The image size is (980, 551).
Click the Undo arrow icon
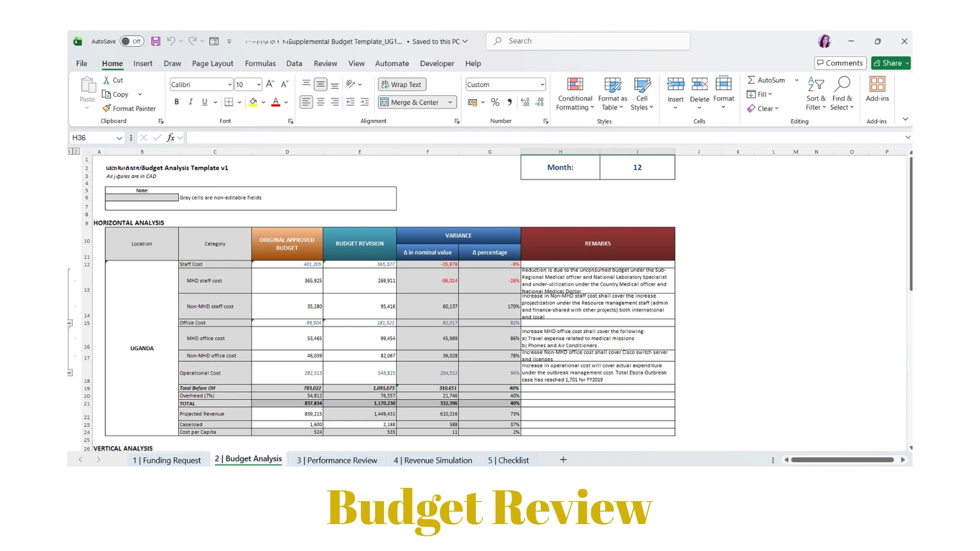[x=171, y=41]
